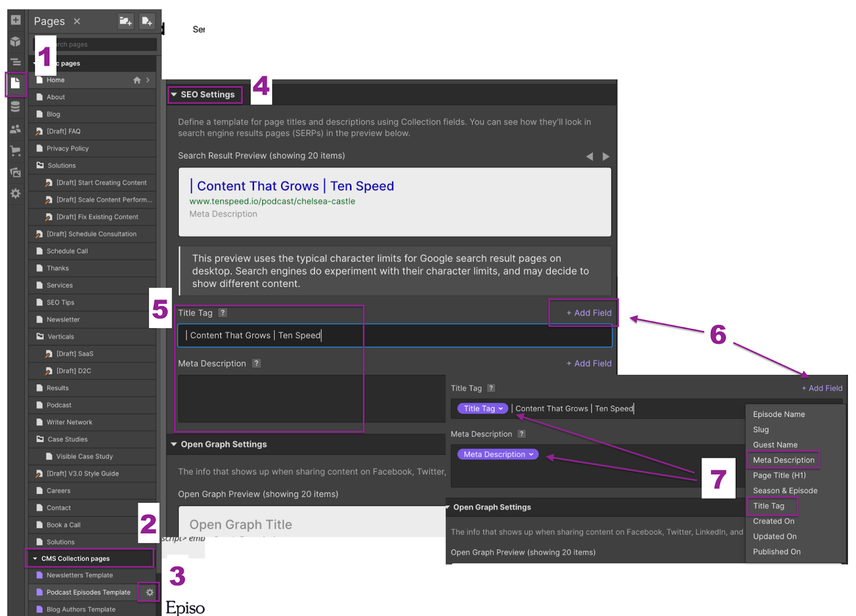The height and width of the screenshot is (616, 856).
Task: Open the Symbols cube icon
Action: [x=16, y=41]
